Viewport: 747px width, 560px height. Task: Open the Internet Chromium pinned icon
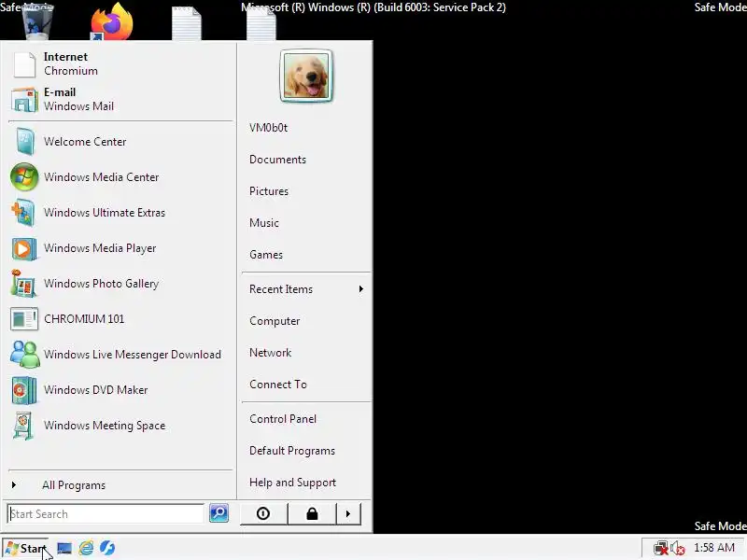point(24,64)
